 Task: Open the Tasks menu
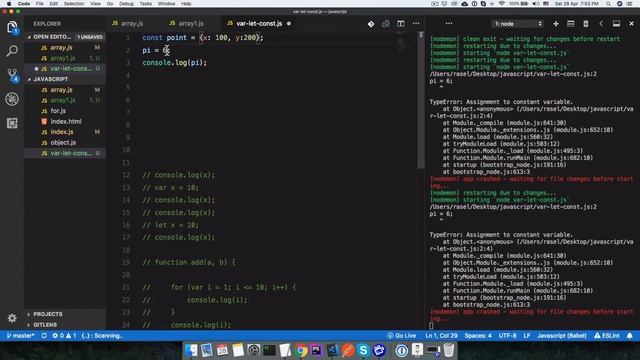click(145, 4)
